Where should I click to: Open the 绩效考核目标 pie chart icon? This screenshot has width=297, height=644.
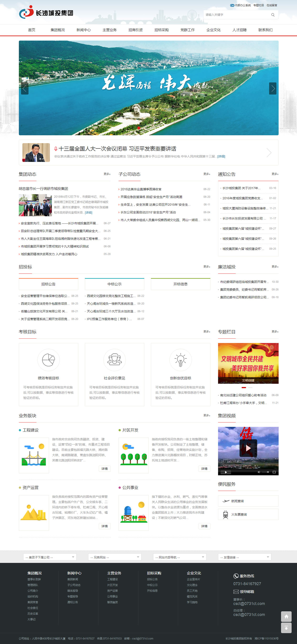[49, 360]
